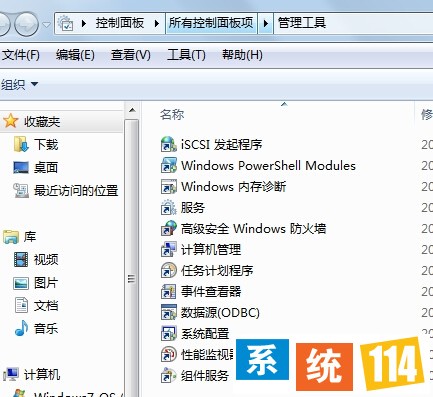This screenshot has width=433, height=397.
Task: Click the control panel icon in address bar
Action: (x=65, y=23)
